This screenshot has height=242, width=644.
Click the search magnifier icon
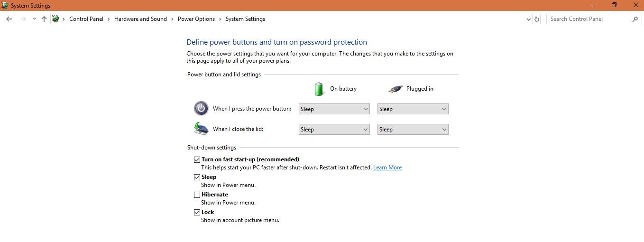pyautogui.click(x=635, y=19)
